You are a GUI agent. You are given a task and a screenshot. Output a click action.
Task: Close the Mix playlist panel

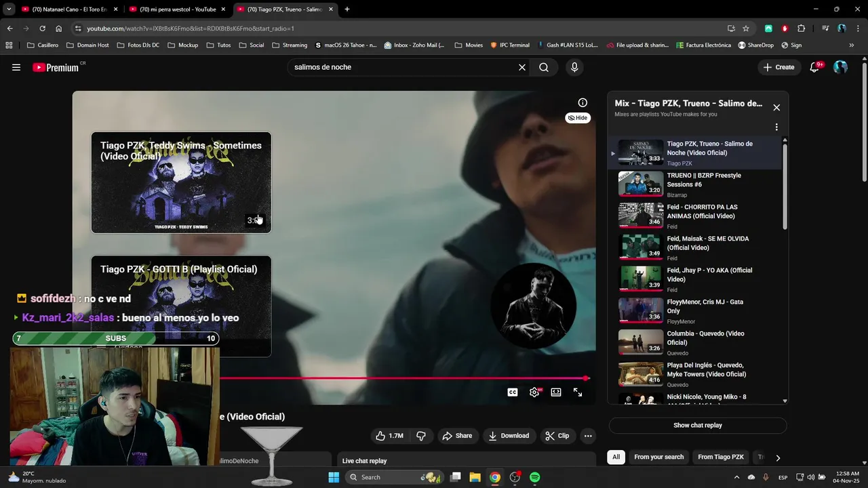click(x=776, y=108)
